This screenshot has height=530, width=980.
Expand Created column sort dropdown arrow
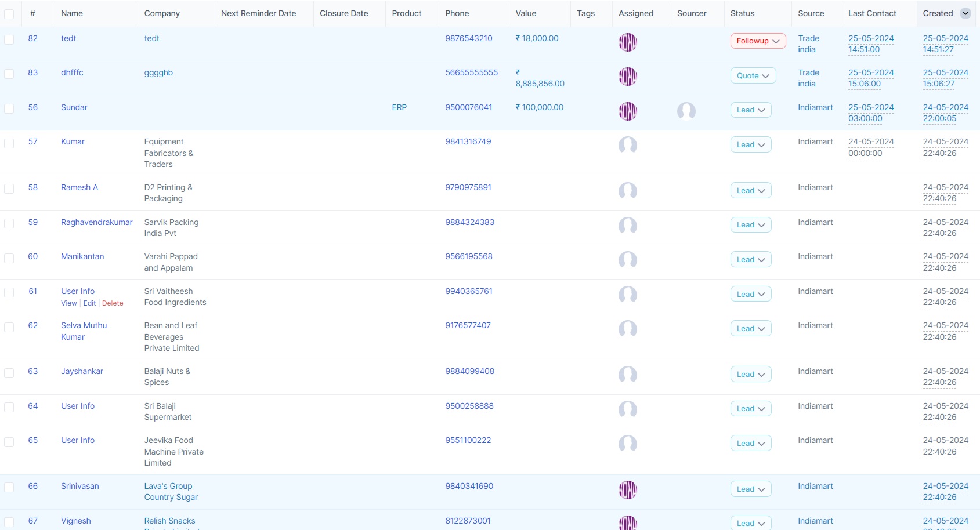coord(965,13)
